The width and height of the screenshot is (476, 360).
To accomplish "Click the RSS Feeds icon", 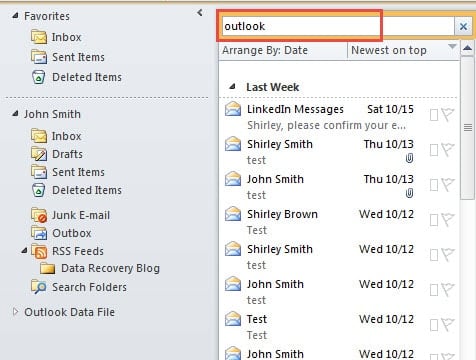I will [39, 251].
